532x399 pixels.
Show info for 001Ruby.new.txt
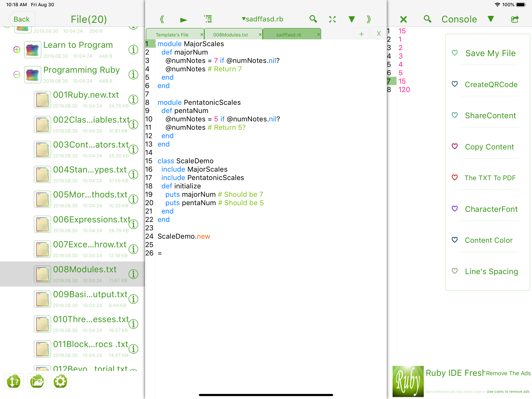coord(133,100)
